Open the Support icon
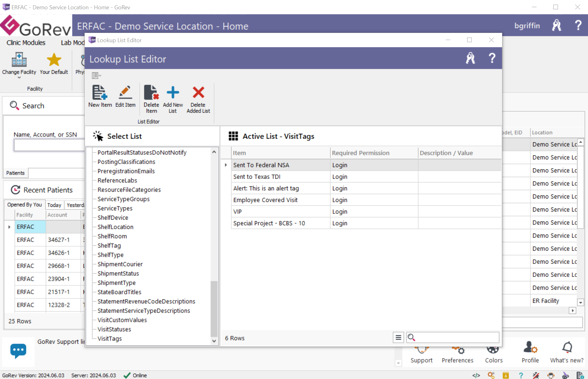 pos(422,350)
